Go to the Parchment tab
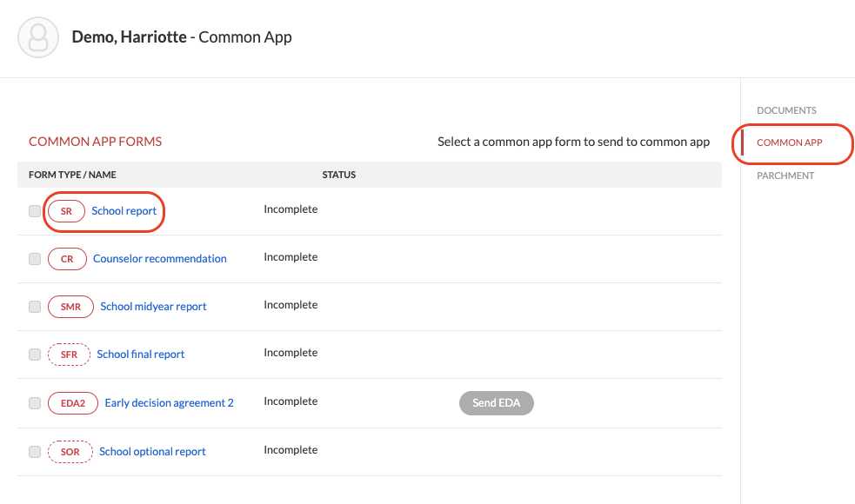The image size is (855, 504). (785, 176)
